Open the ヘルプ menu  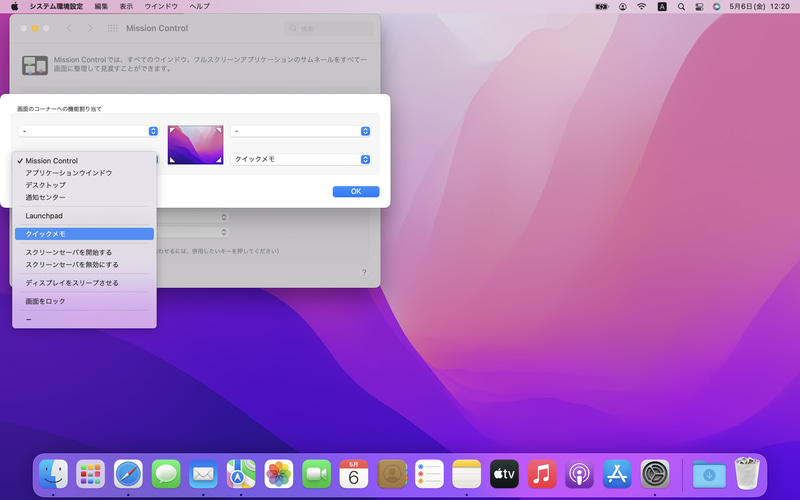(199, 6)
